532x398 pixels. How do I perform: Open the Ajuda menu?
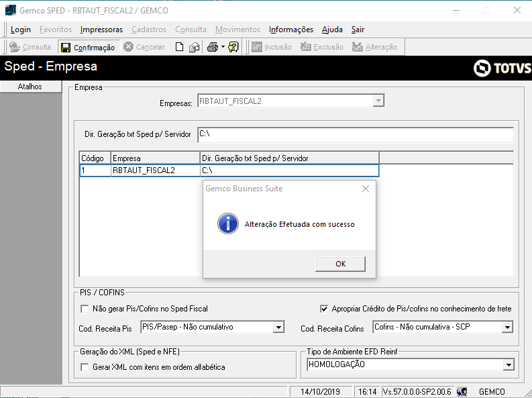pyautogui.click(x=332, y=30)
